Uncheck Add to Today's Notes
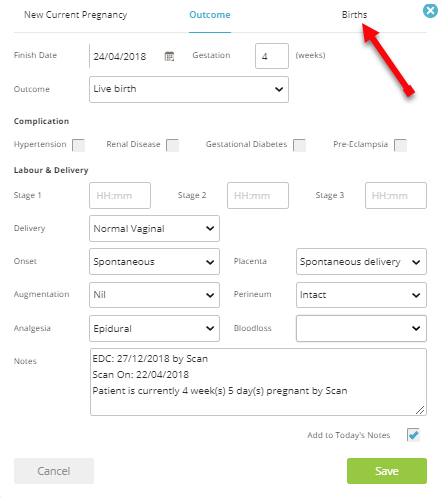The height and width of the screenshot is (497, 440). pos(413,435)
